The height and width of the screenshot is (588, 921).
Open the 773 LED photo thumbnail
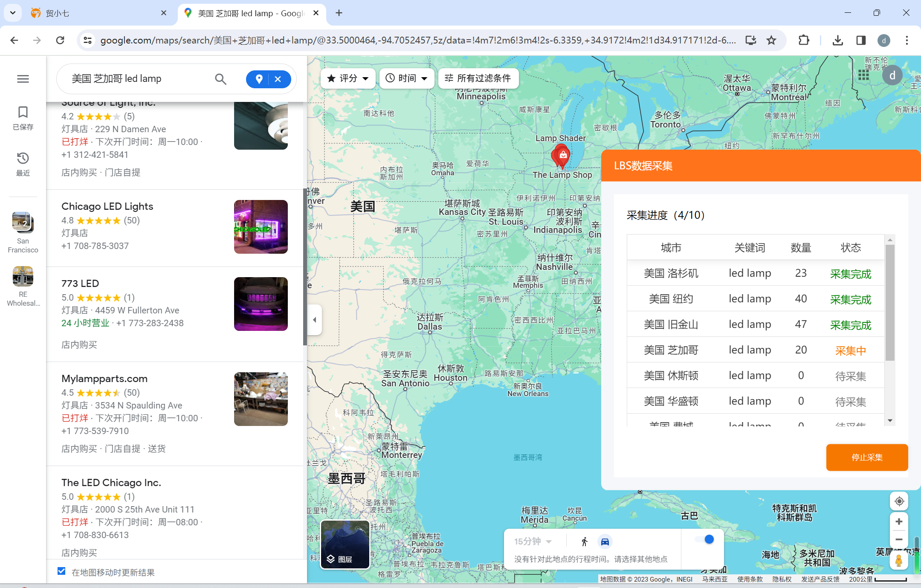[x=261, y=304]
